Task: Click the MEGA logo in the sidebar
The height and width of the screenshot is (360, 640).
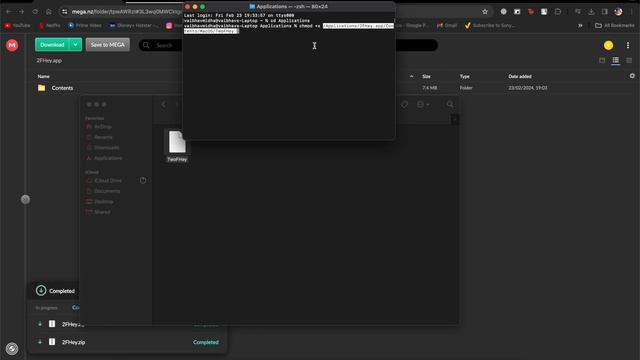Action: [x=12, y=45]
